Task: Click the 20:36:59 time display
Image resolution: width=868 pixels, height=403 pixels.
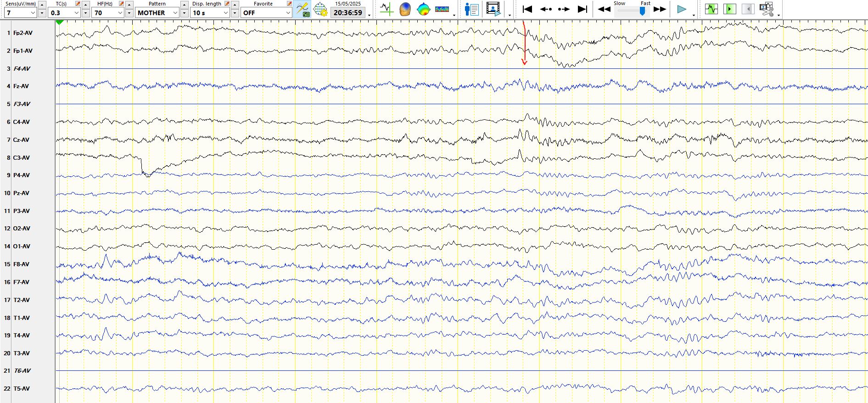Action: 348,13
